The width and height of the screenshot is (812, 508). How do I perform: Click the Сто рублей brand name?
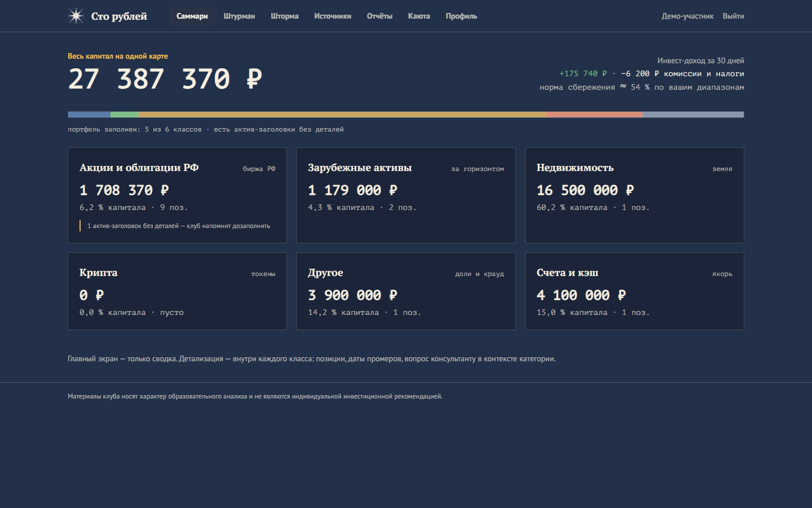[119, 16]
